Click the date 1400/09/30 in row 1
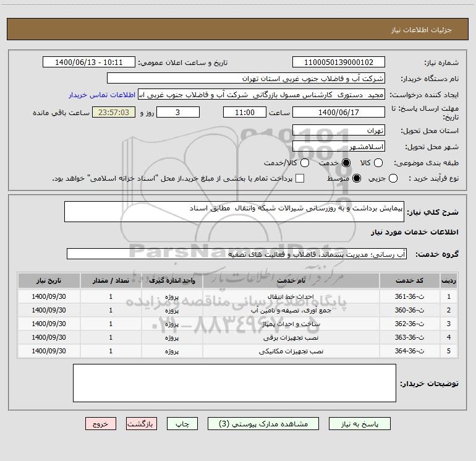The image size is (476, 461). [x=49, y=296]
